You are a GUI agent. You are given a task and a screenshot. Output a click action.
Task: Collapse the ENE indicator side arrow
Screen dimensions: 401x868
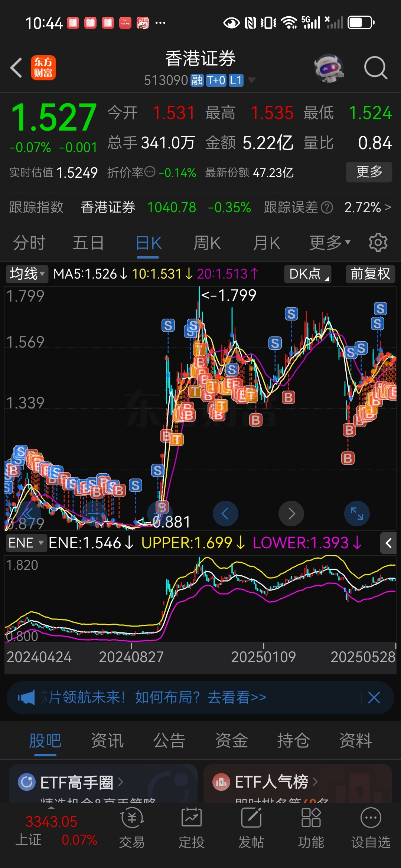[x=388, y=543]
